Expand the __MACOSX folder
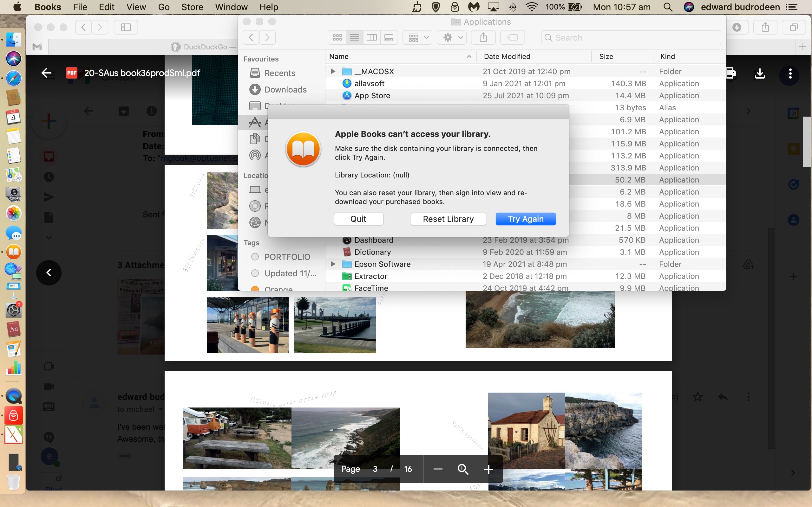 pyautogui.click(x=332, y=71)
